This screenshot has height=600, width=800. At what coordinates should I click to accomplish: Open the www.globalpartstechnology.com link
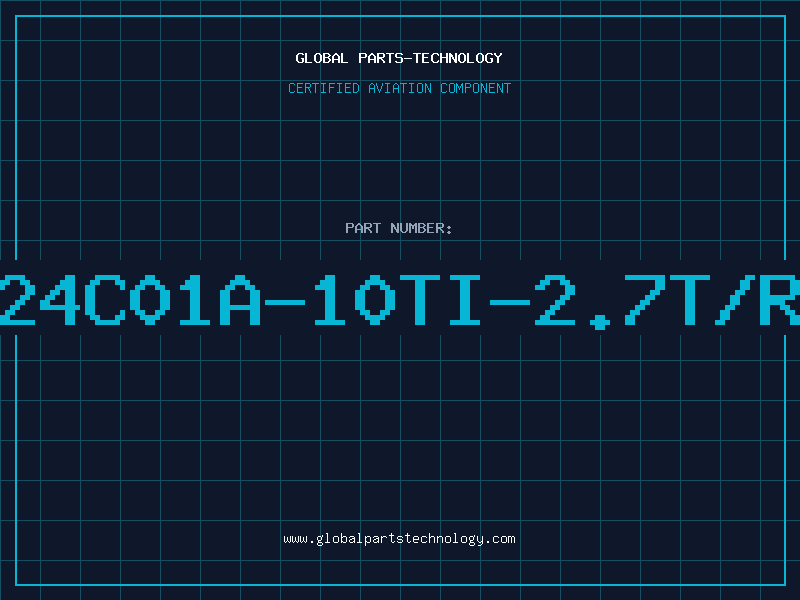(399, 539)
